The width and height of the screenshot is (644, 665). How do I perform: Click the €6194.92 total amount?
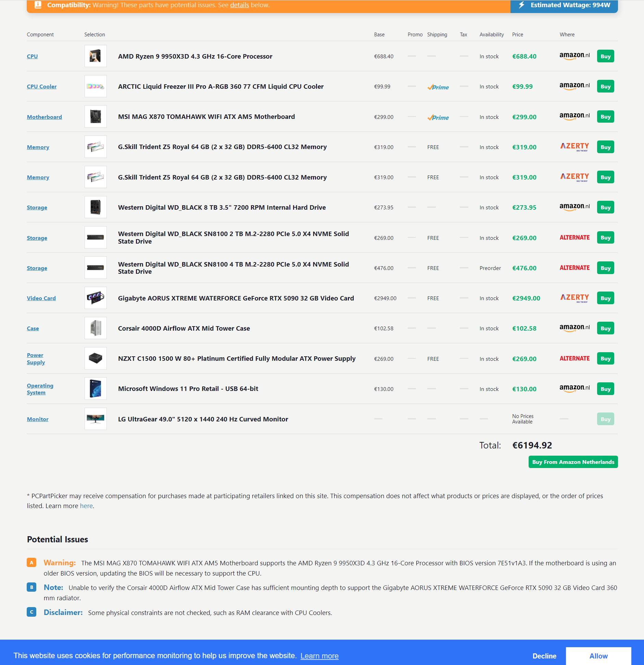pos(532,445)
